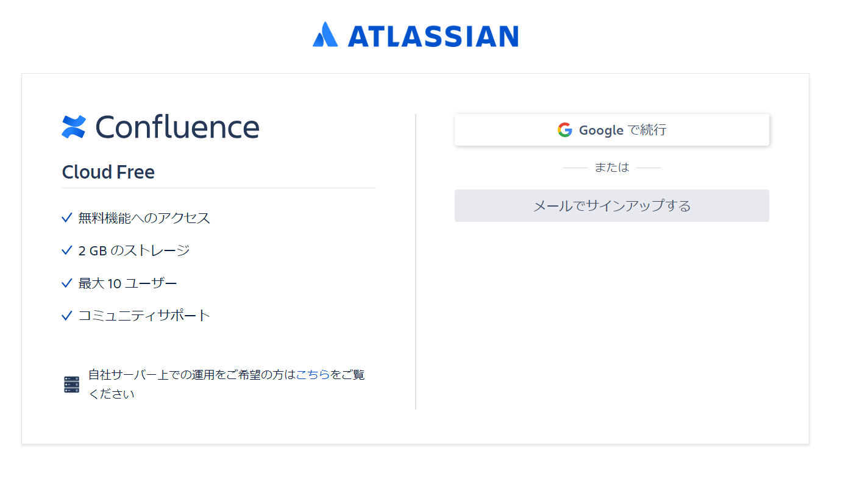Click the Confluence product name text
843x504 pixels.
click(177, 127)
